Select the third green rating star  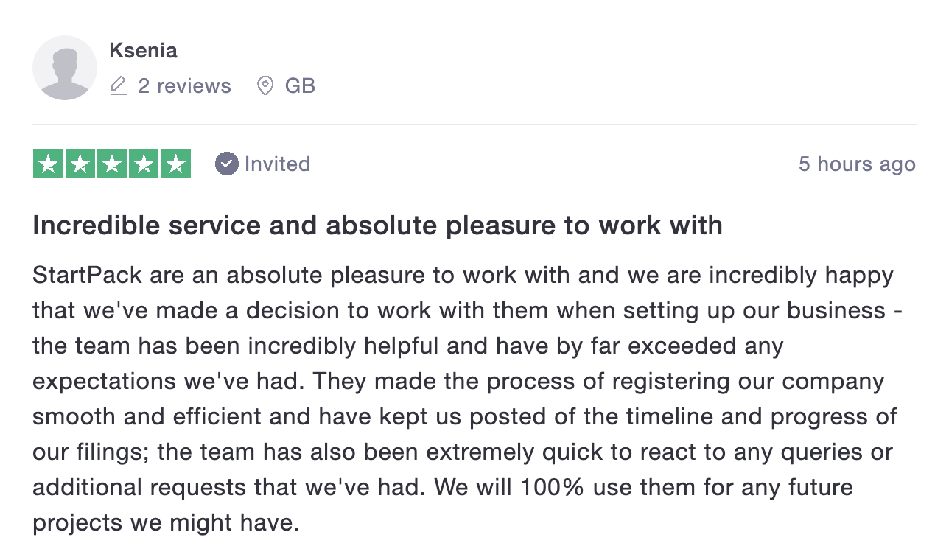pos(112,164)
